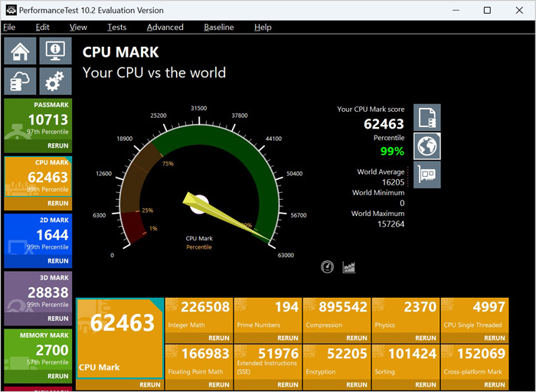Screen dimensions: 536x392
Task: Select the Memory Mark 2700 tile
Action: click(38, 350)
